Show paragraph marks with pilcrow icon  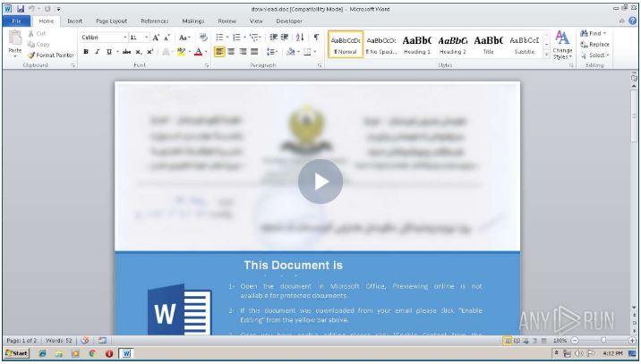pyautogui.click(x=316, y=38)
